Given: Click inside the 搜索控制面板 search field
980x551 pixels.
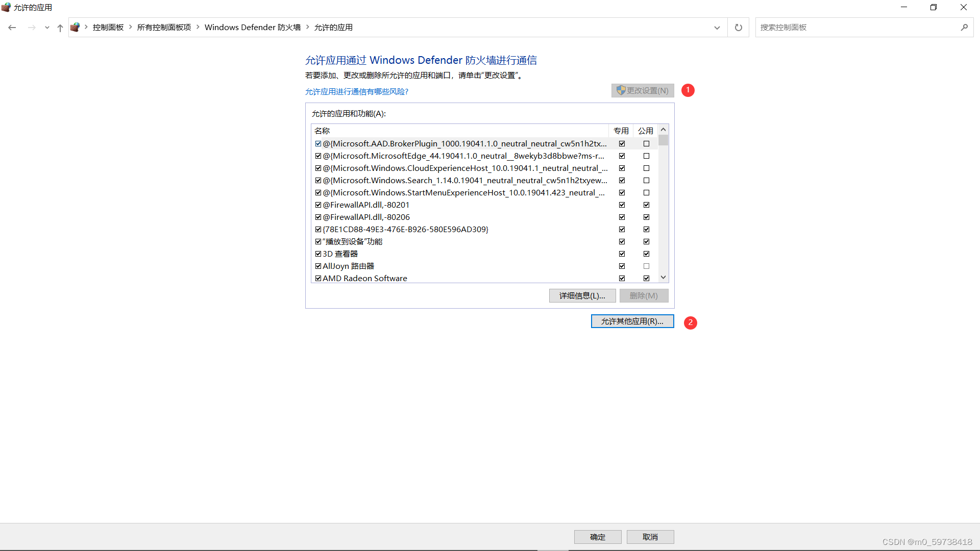Looking at the screenshot, I should [842, 27].
